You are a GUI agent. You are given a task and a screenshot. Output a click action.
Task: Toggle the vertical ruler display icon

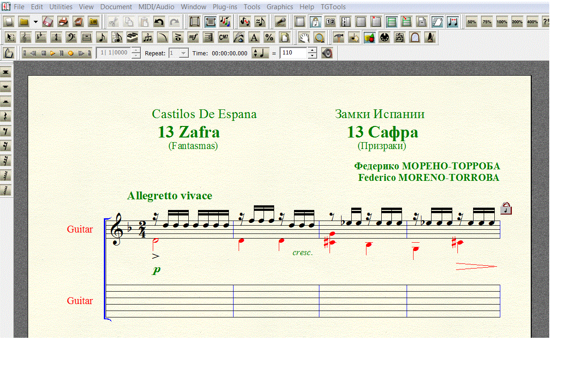pyautogui.click(x=346, y=22)
